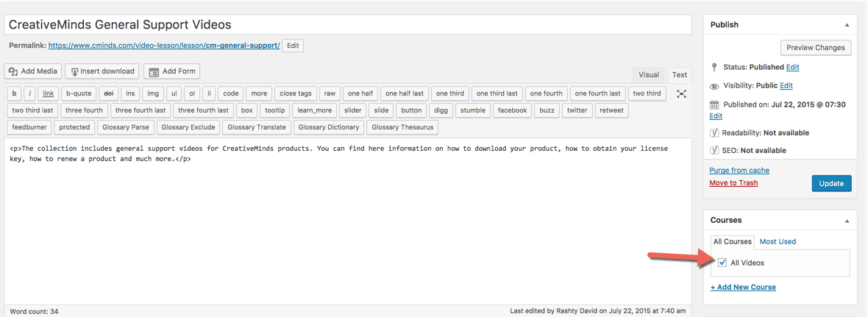Click the two third shortcode button
Viewport: 868px width, 317px height.
coord(647,93)
